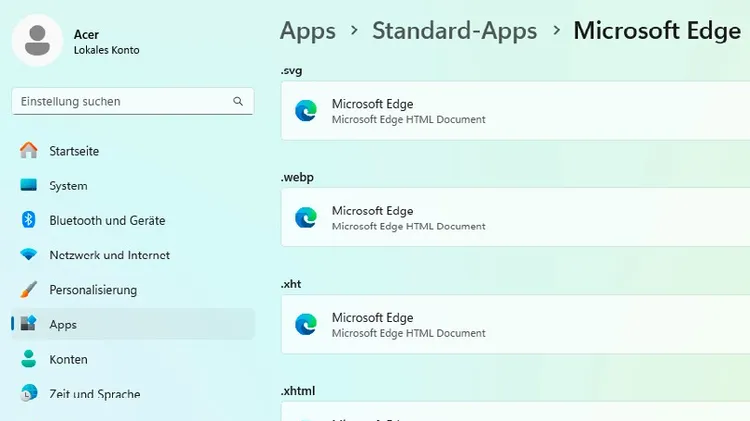Click the .svg file type label

pyautogui.click(x=291, y=71)
